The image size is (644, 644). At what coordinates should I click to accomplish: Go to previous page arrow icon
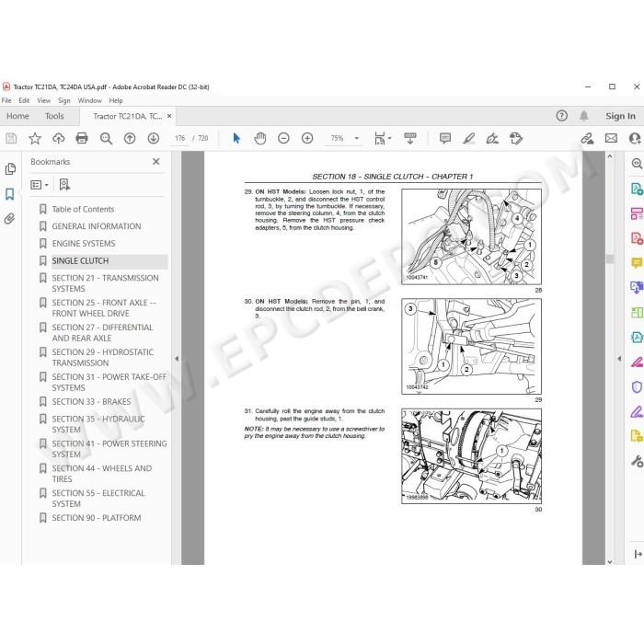tap(130, 138)
